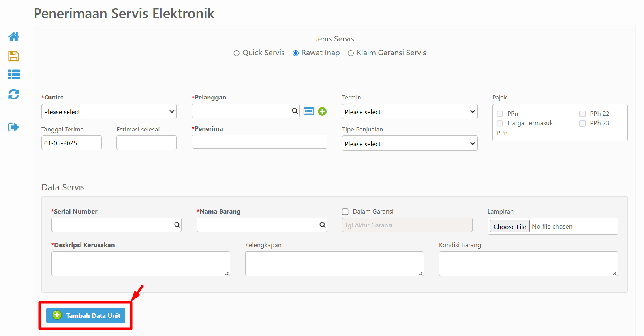Click the Choose File attachment button

click(510, 227)
